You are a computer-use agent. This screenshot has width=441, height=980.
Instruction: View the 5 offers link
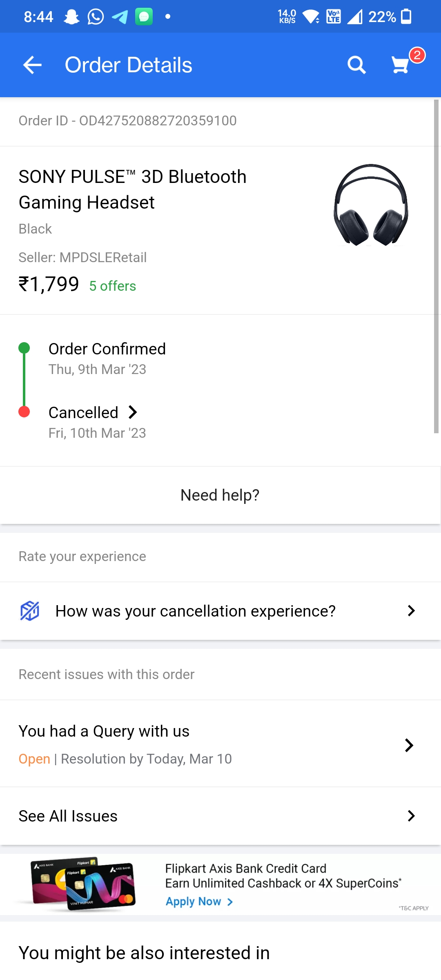(x=113, y=286)
